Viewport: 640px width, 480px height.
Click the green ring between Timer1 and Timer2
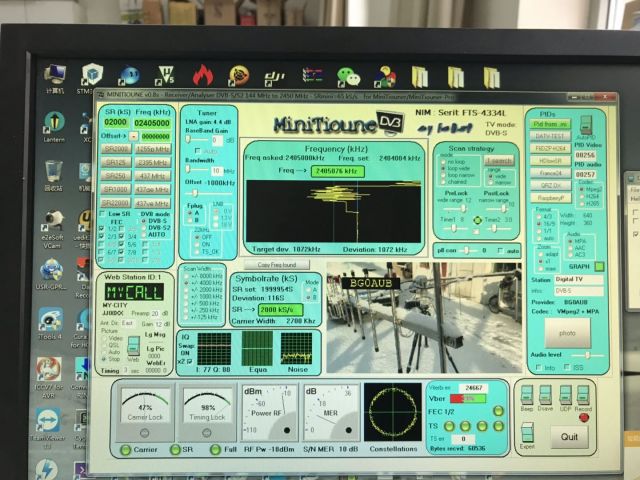[x=477, y=220]
